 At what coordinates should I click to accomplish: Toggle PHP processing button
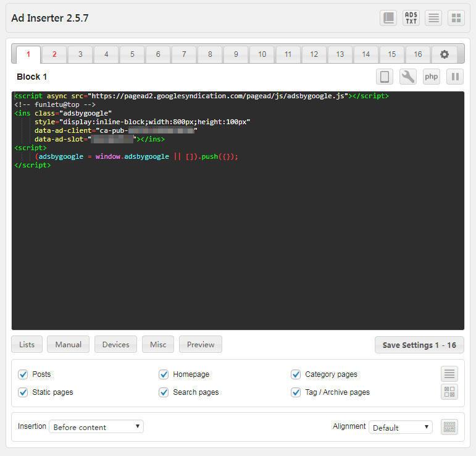[432, 77]
